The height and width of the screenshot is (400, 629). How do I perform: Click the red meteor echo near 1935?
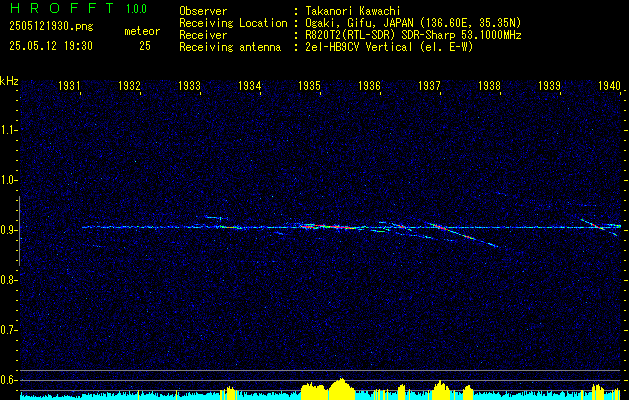tap(329, 227)
